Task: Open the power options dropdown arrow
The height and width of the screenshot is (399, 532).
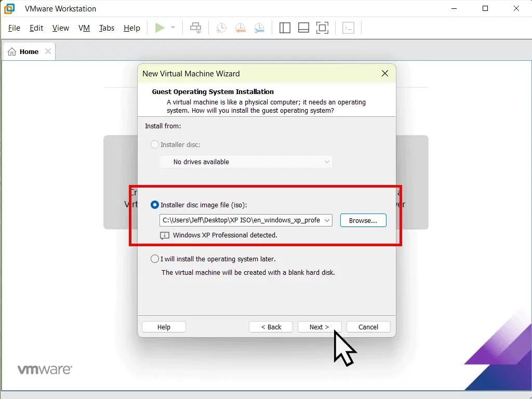Action: click(172, 28)
